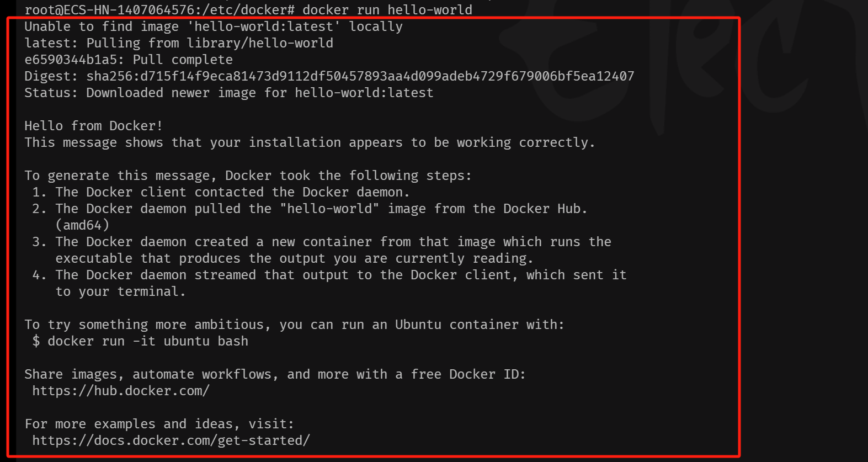868x462 pixels.
Task: Click the 'Hello from Docker!' line
Action: pyautogui.click(x=94, y=126)
